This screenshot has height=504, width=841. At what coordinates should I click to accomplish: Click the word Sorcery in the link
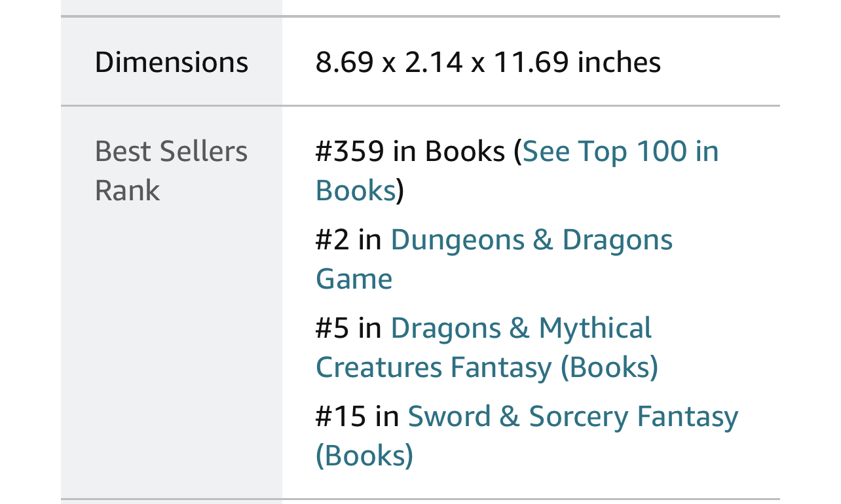pos(578,416)
